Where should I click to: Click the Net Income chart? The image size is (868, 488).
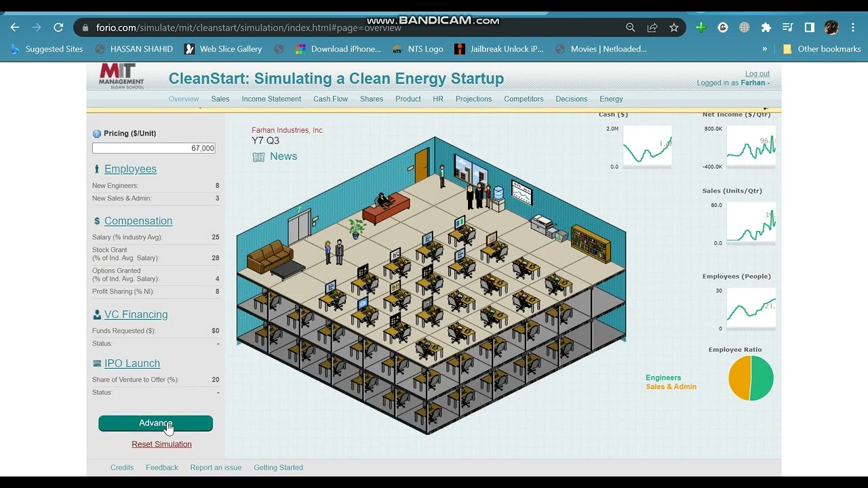pos(751,146)
